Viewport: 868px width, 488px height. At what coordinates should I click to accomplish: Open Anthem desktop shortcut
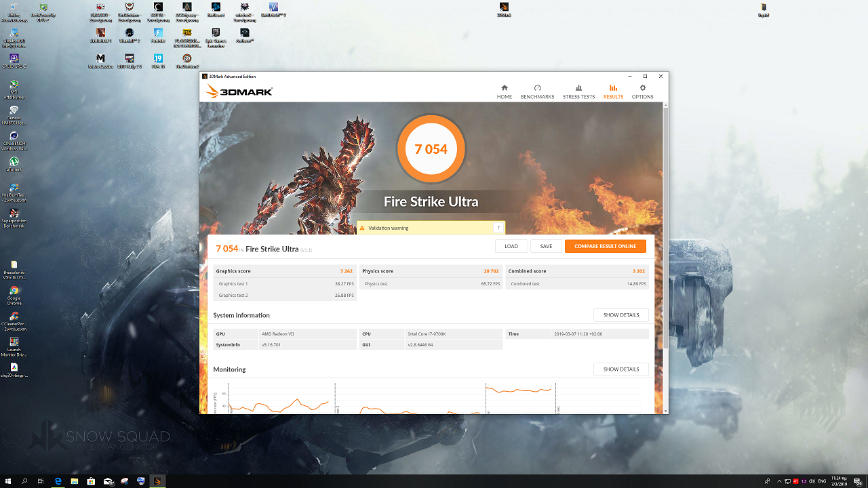[x=245, y=35]
